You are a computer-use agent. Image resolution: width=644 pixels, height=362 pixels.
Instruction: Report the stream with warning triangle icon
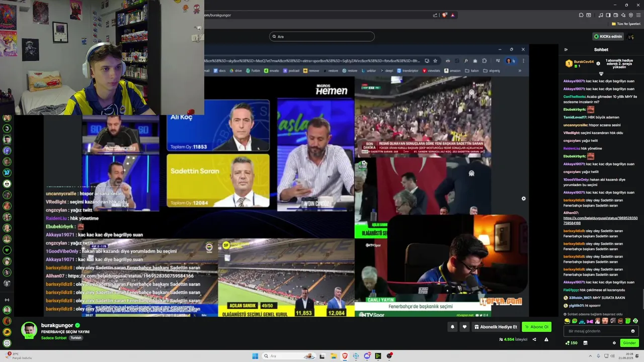click(546, 339)
